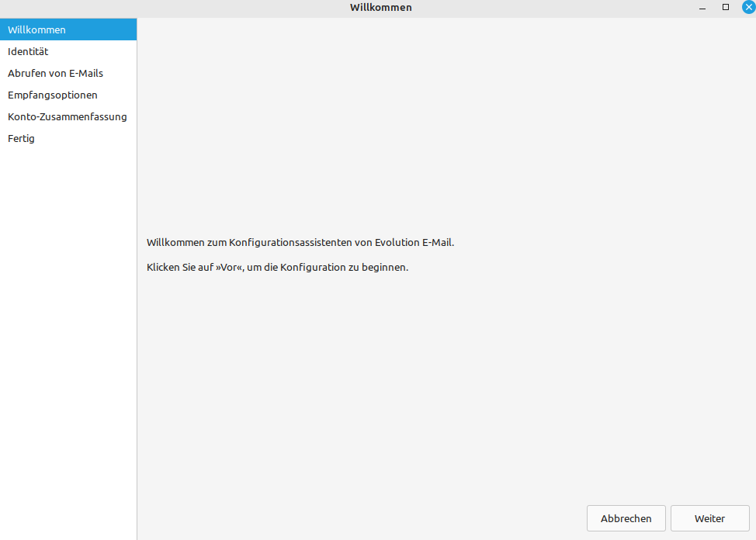Choose the Fertig step in the sidebar
This screenshot has height=540, width=756.
coord(21,138)
